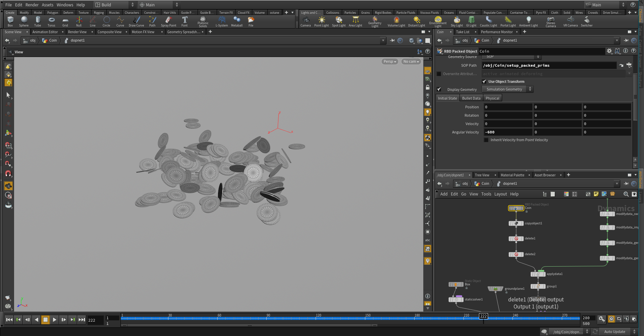Viewport: 644px width, 336px height.
Task: Open the parameter gear settings menu
Action: [x=609, y=51]
